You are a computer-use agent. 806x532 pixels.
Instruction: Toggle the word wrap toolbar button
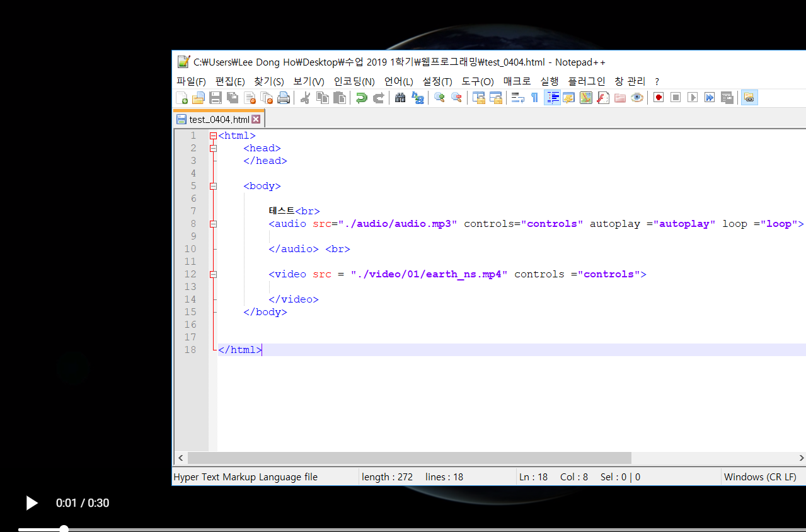pos(518,98)
